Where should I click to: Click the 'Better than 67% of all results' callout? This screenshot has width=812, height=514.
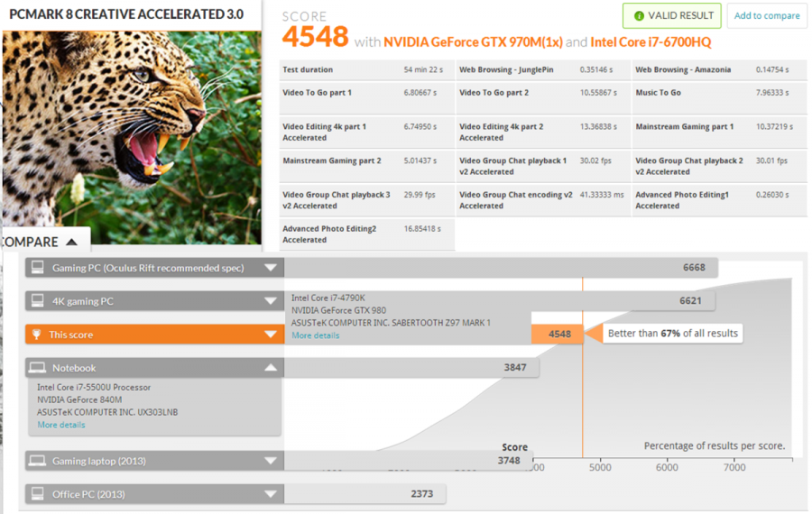click(672, 334)
